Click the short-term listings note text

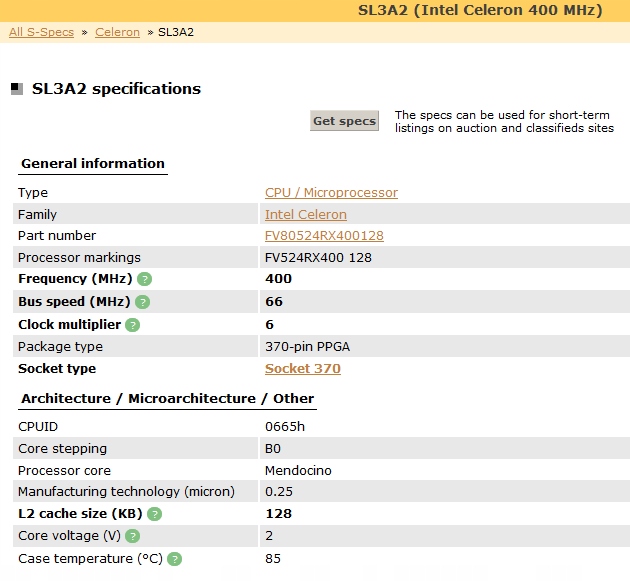click(x=504, y=121)
